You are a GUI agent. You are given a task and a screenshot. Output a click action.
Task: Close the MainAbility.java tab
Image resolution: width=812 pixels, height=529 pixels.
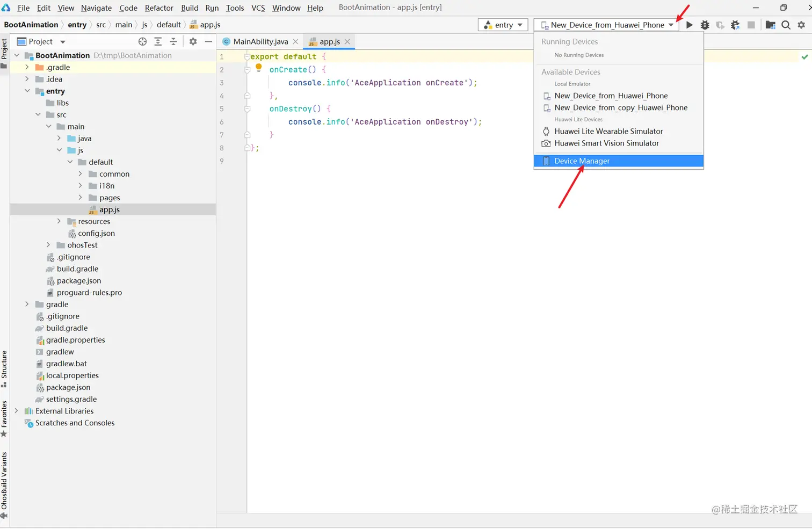point(295,41)
